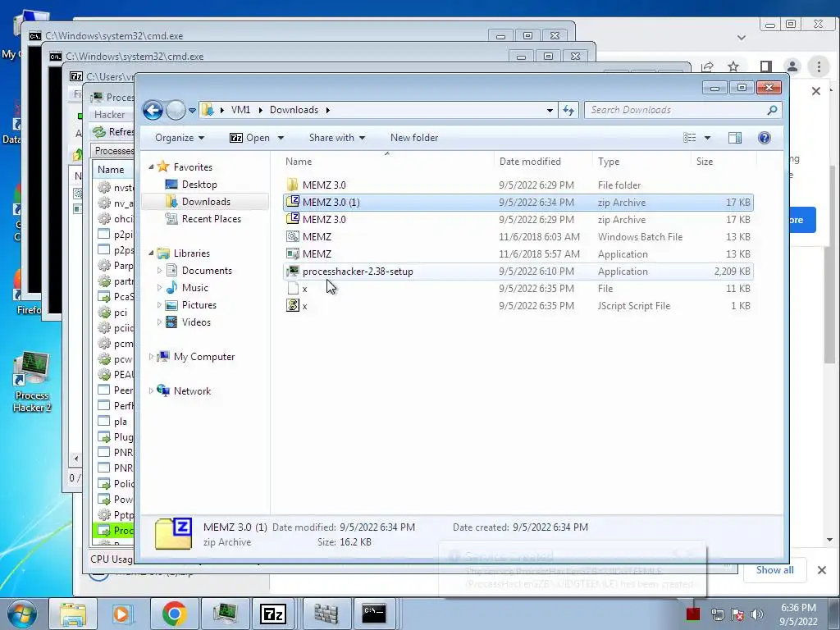Image resolution: width=840 pixels, height=630 pixels.
Task: Create a New folder
Action: 414,138
